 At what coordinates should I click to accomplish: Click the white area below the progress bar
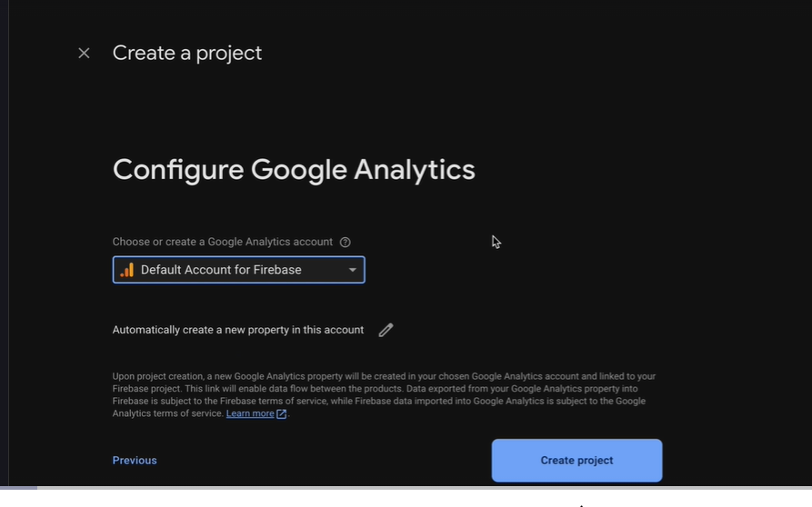(x=406, y=499)
